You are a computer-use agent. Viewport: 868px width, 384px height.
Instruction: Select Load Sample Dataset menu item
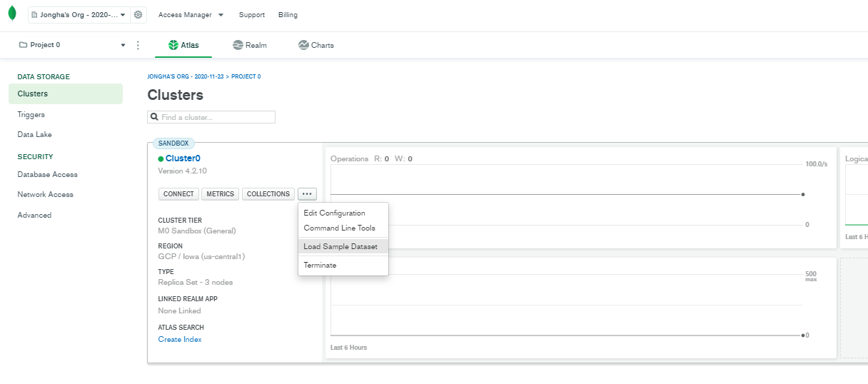(343, 246)
